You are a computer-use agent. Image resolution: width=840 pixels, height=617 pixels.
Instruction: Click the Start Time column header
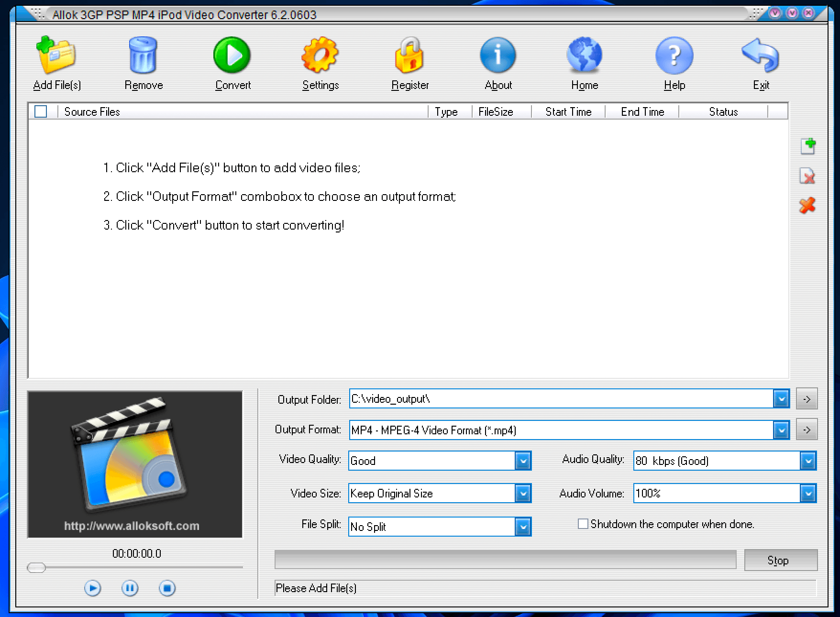pyautogui.click(x=568, y=111)
